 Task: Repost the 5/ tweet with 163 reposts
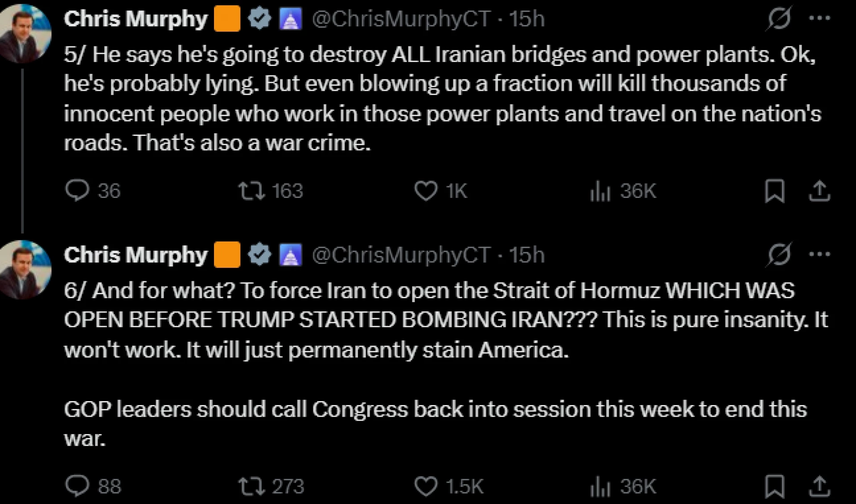point(252,191)
